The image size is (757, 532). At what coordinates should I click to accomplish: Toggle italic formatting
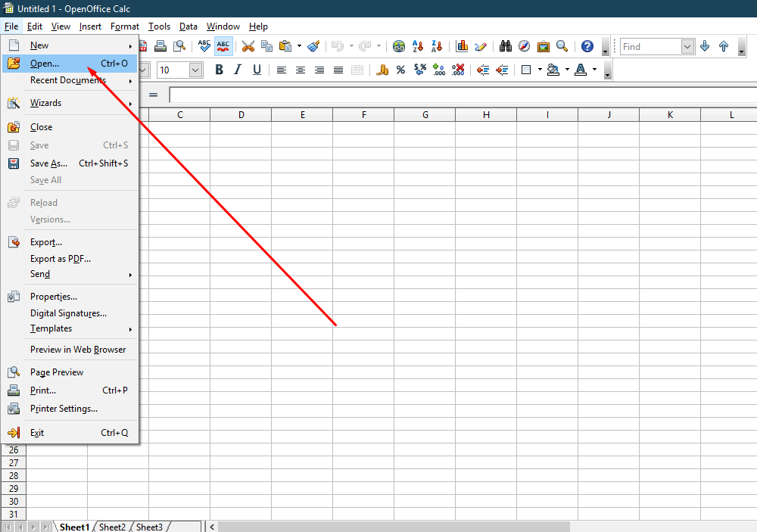tap(236, 69)
